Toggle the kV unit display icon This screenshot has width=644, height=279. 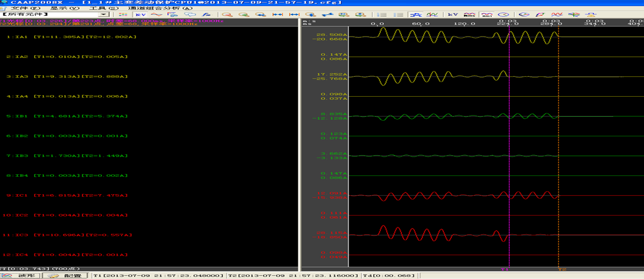pyautogui.click(x=453, y=14)
